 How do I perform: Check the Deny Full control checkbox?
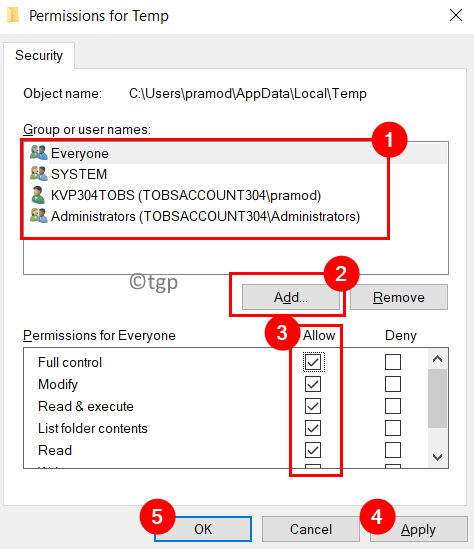(x=393, y=362)
